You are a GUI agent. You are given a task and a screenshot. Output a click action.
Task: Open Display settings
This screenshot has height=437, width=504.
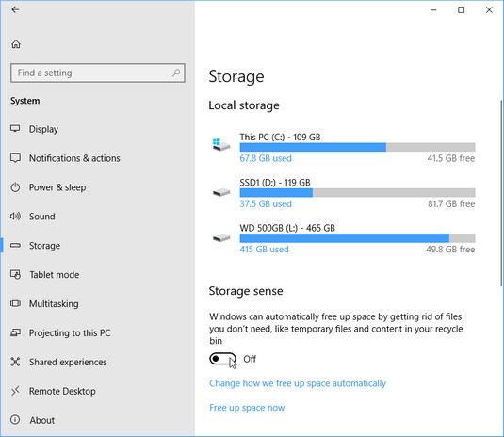pyautogui.click(x=43, y=129)
